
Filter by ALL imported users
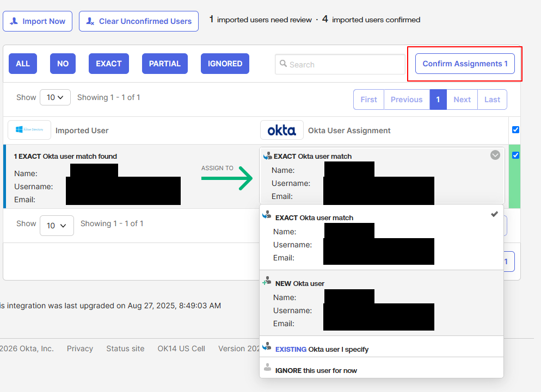pyautogui.click(x=23, y=64)
